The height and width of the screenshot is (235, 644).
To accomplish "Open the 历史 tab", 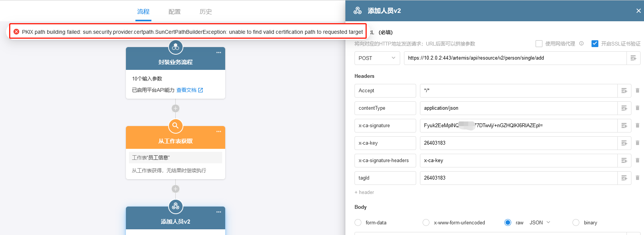I will click(206, 12).
